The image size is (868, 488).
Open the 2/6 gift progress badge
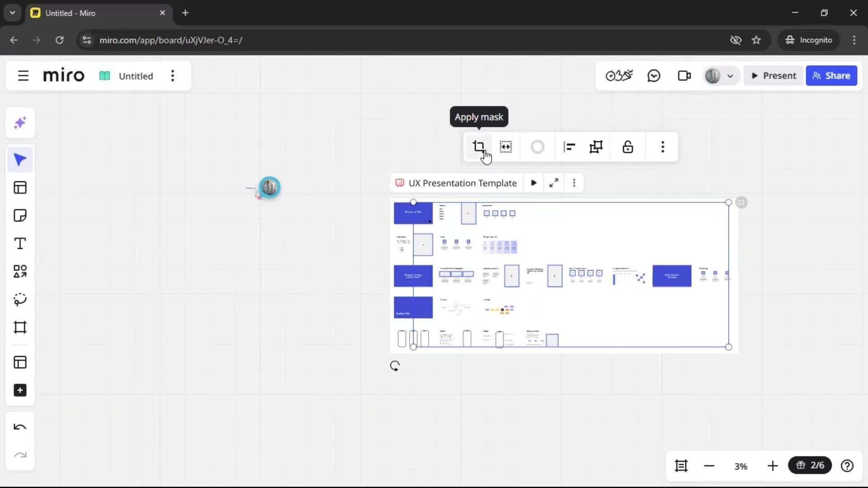810,465
